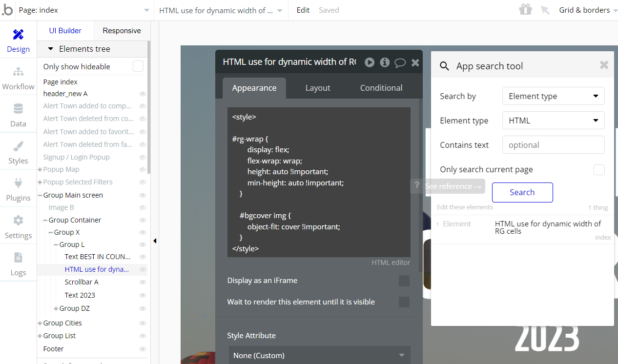Click Edit these elements link

(x=465, y=207)
